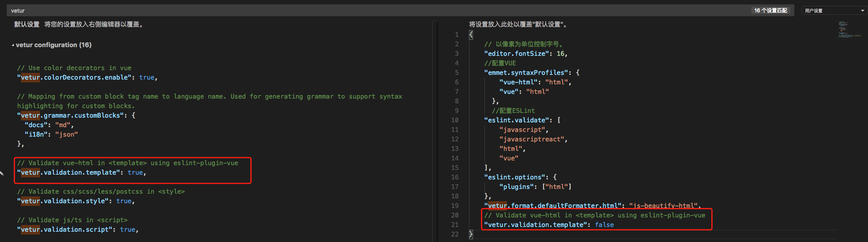Click line number 1 in the gutter

(457, 35)
